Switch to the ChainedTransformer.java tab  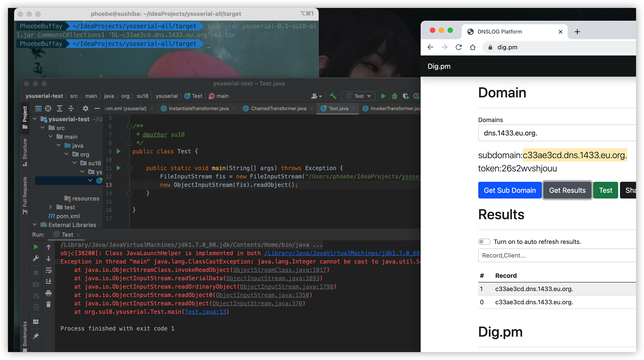278,108
